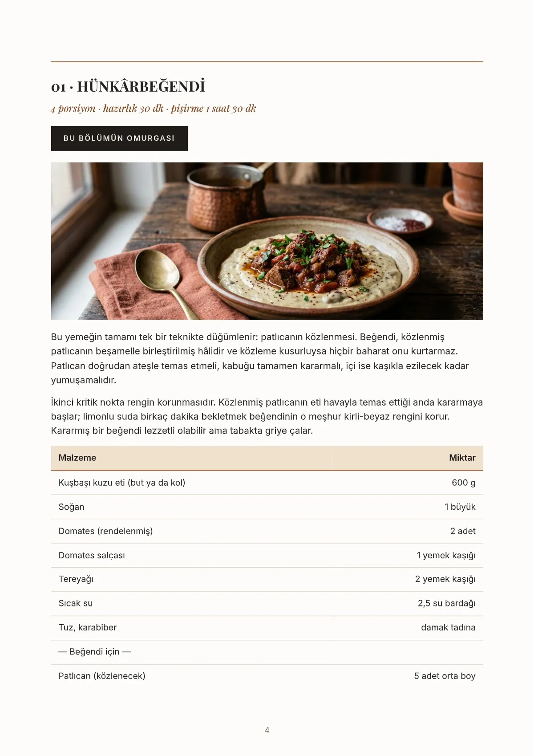This screenshot has width=534, height=756.
Task: Select the Kuşbaşı kuzu eti row
Action: pyautogui.click(x=267, y=483)
